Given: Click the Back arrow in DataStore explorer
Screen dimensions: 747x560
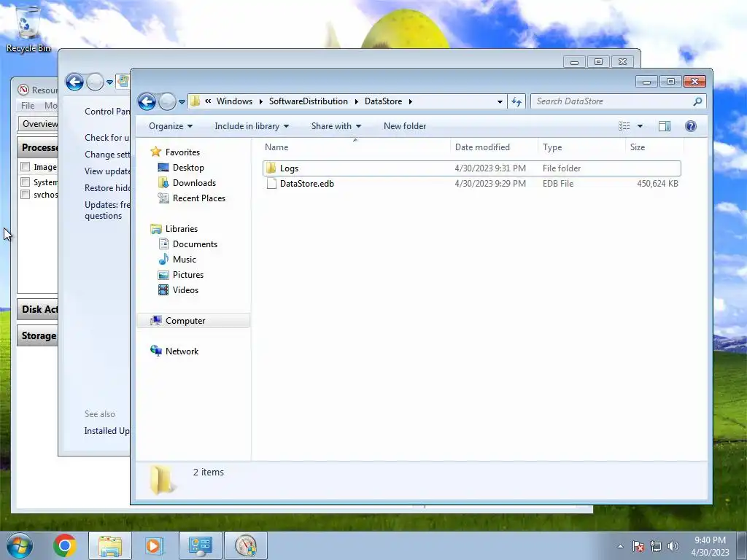Looking at the screenshot, I should (x=147, y=101).
